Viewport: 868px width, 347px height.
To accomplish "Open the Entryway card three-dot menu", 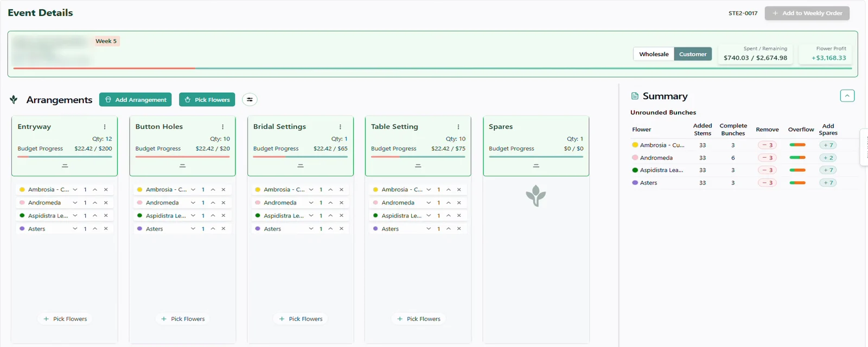I will [105, 127].
